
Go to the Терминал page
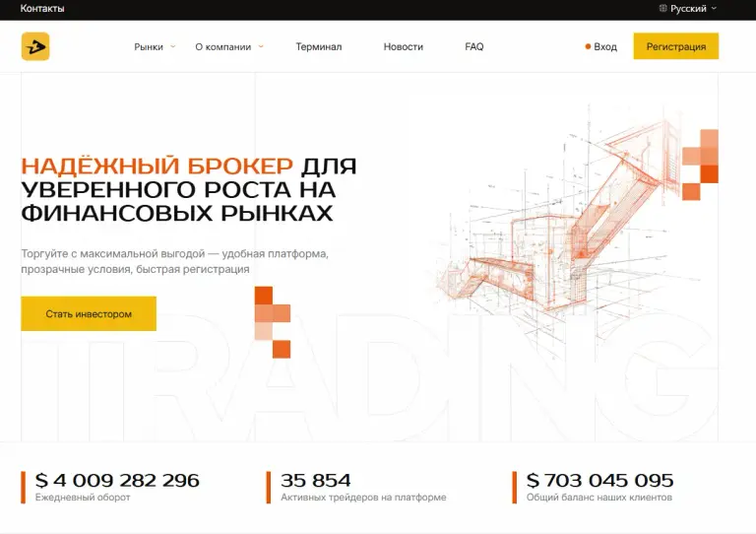319,46
